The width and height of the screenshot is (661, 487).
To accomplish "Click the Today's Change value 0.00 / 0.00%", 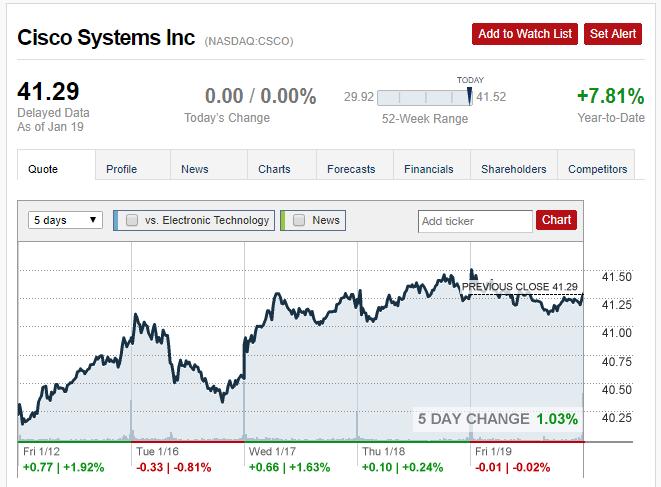I will click(261, 96).
